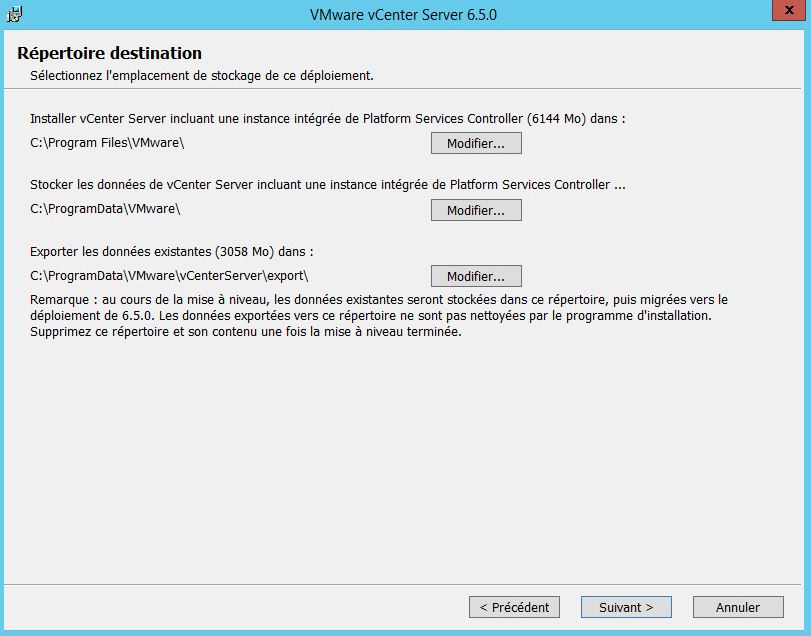Click the 'Sélectionnez l'emplacement de stockage' subtitle
The height and width of the screenshot is (636, 811).
(202, 75)
